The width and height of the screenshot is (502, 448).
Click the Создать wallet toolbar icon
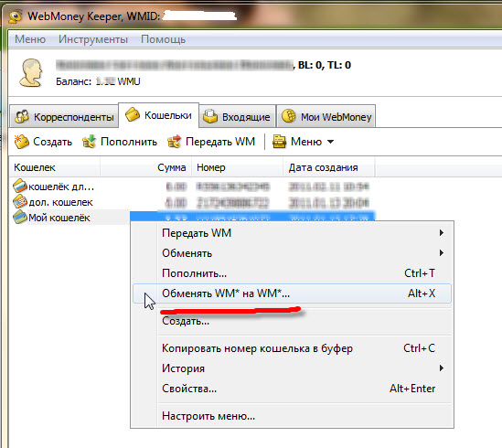(21, 142)
